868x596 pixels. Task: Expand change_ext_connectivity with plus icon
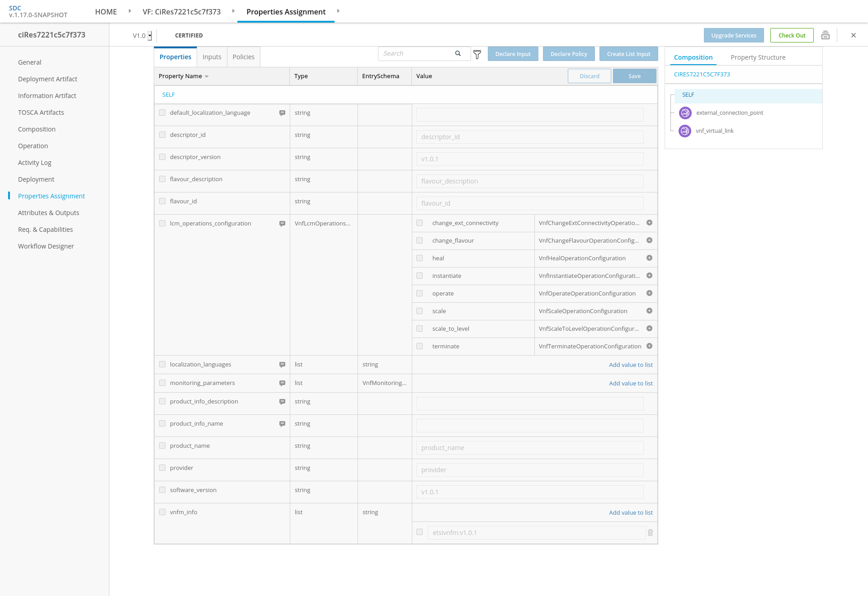pyautogui.click(x=649, y=223)
